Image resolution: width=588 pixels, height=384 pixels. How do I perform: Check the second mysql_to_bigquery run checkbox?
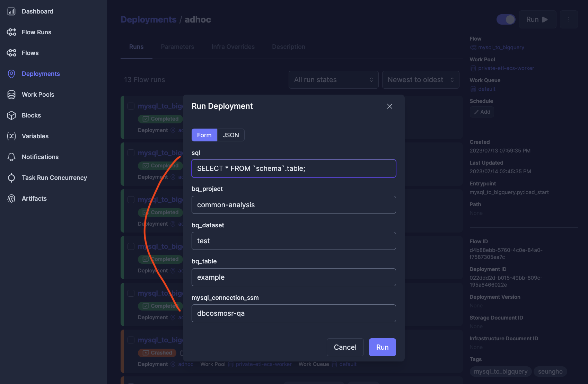coord(131,153)
